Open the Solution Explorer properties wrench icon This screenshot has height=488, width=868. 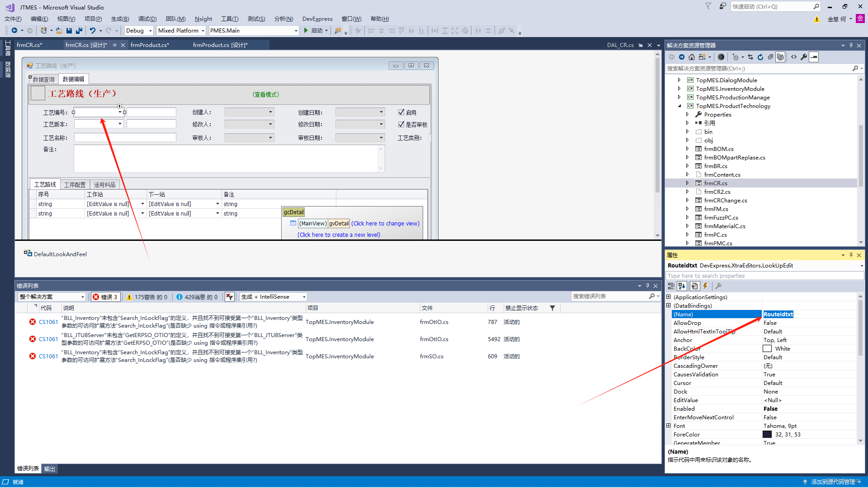[x=804, y=57]
